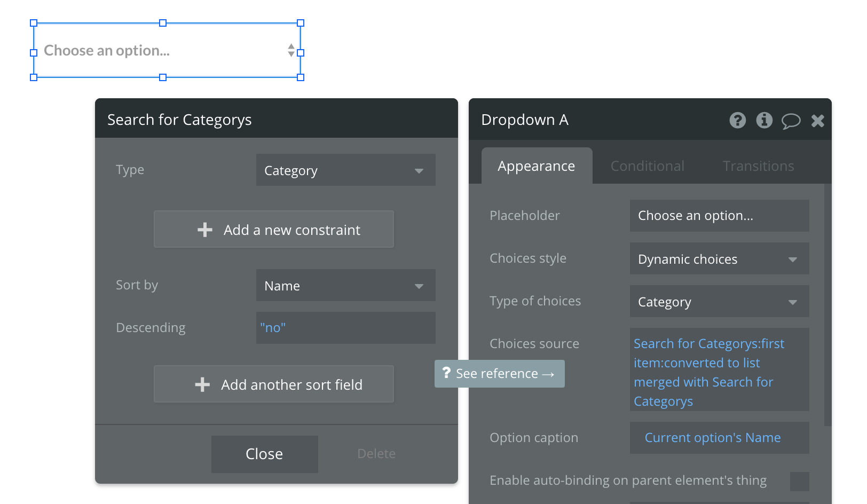
Task: Expand the Type dropdown showing Category
Action: 345,170
